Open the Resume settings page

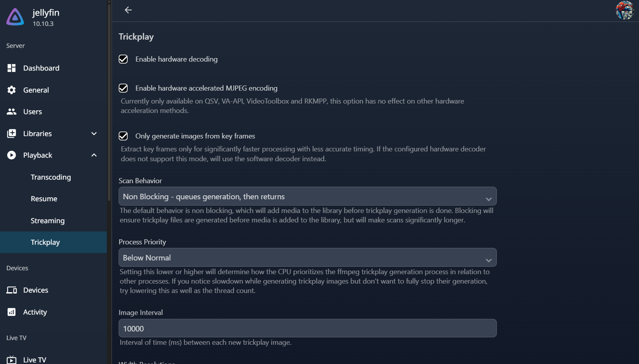tap(44, 199)
